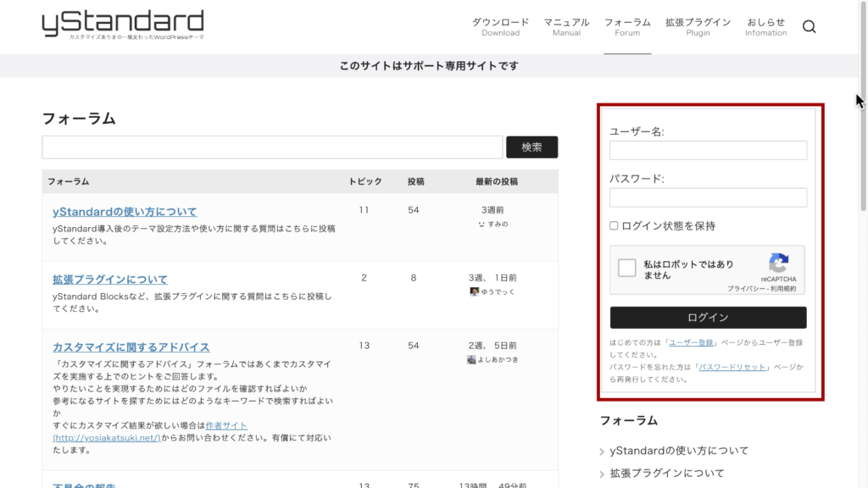Enable the ログイン状態を保持 checkbox

click(614, 225)
